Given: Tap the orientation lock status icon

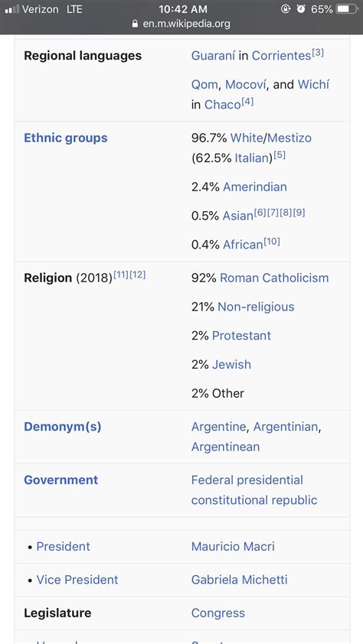Looking at the screenshot, I should [x=286, y=9].
